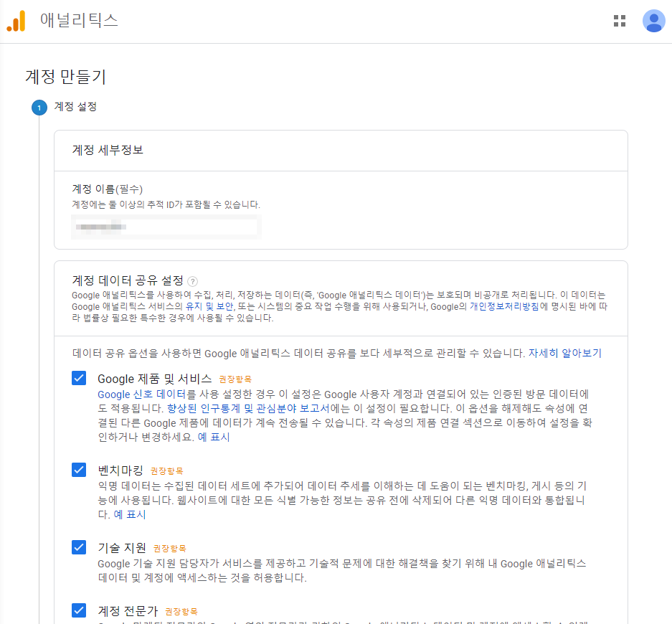Uncheck the Google 제품 및 서비스 checkbox
The image size is (672, 624).
[x=79, y=378]
